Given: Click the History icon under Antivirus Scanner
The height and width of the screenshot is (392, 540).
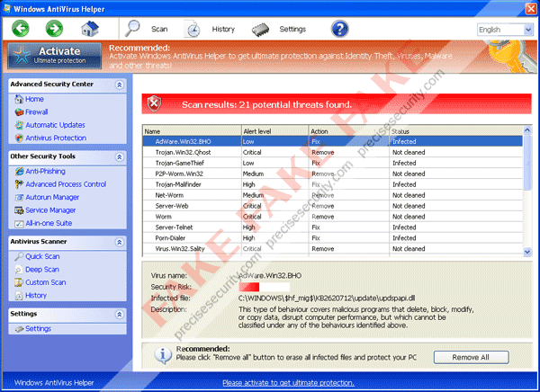Looking at the screenshot, I should (x=19, y=296).
